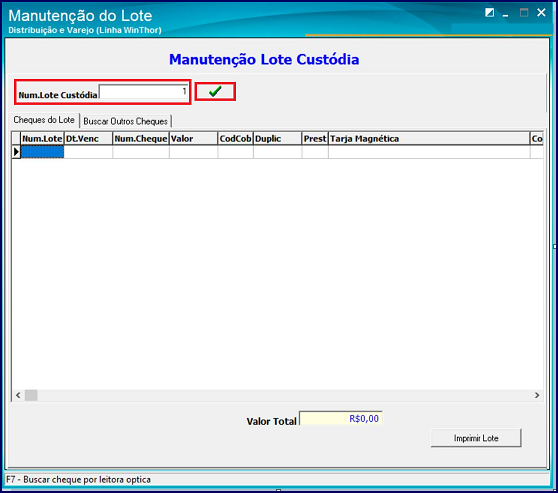This screenshot has height=493, width=558.
Task: Open the Buscar Outros Cheques tab
Action: pos(125,121)
